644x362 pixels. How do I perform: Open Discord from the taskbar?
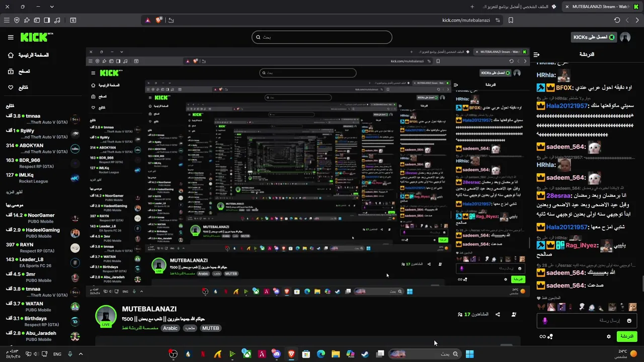pyautogui.click(x=276, y=354)
